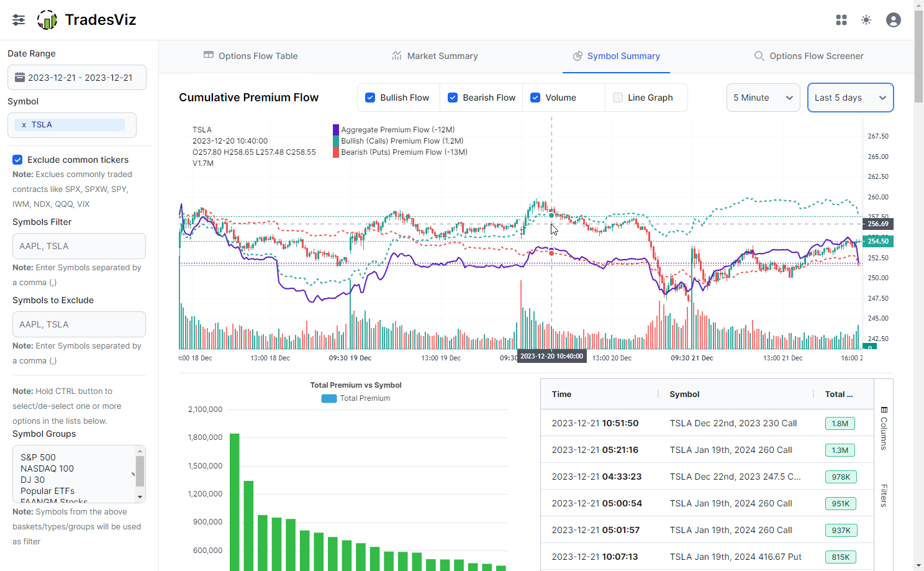Viewport: 924px width, 571px height.
Task: Click the 254.50 teal price label on axis
Action: click(878, 241)
